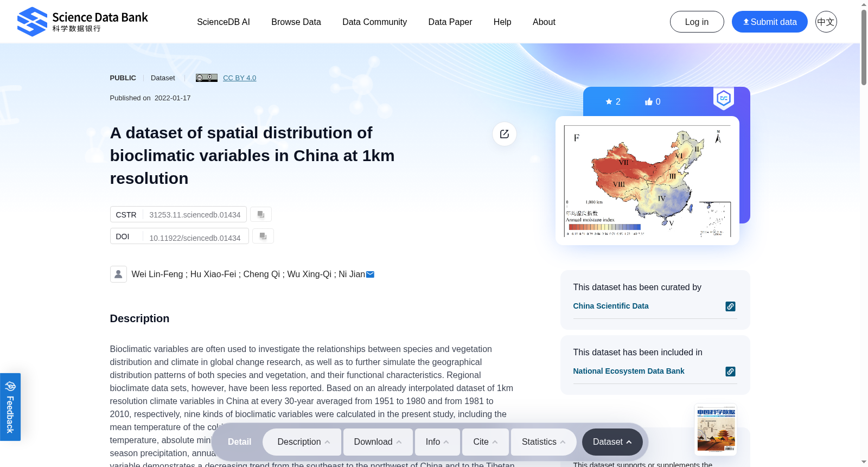
Task: Click the DOI value 10.11922/sciencedb.01434
Action: pos(195,238)
